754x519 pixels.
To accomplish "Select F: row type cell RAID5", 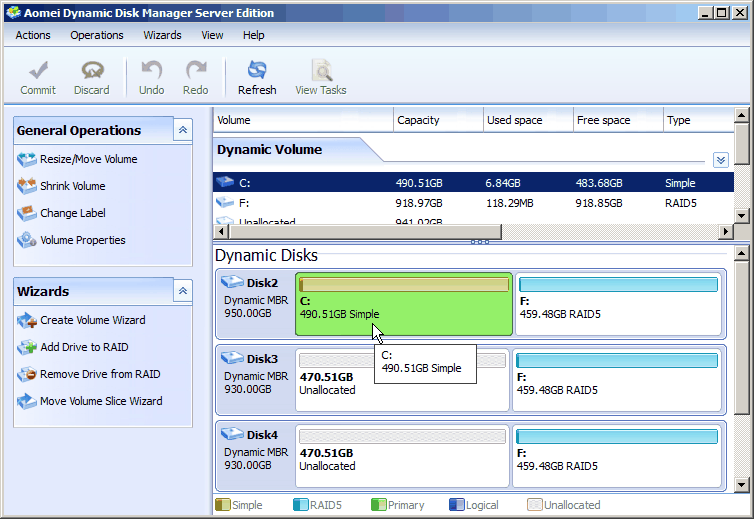I will coord(680,203).
